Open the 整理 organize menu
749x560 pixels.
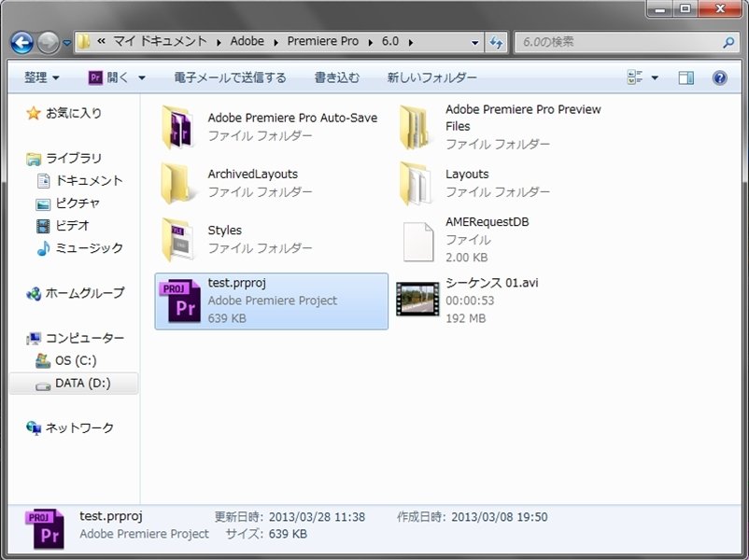41,77
